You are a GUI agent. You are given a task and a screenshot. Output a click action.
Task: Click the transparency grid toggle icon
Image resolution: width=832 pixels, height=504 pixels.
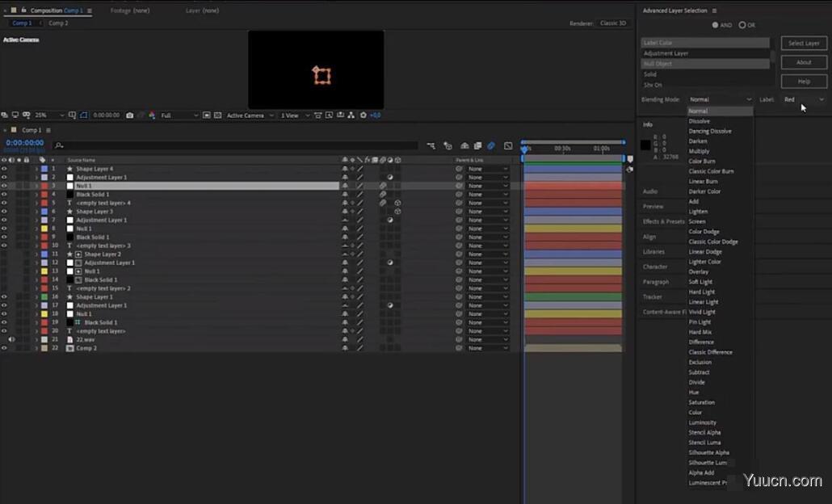(x=217, y=115)
